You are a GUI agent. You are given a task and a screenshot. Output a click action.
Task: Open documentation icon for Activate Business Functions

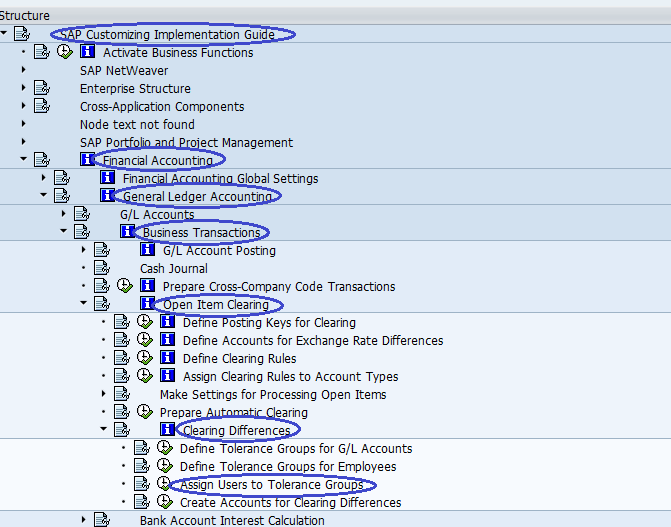[x=42, y=52]
